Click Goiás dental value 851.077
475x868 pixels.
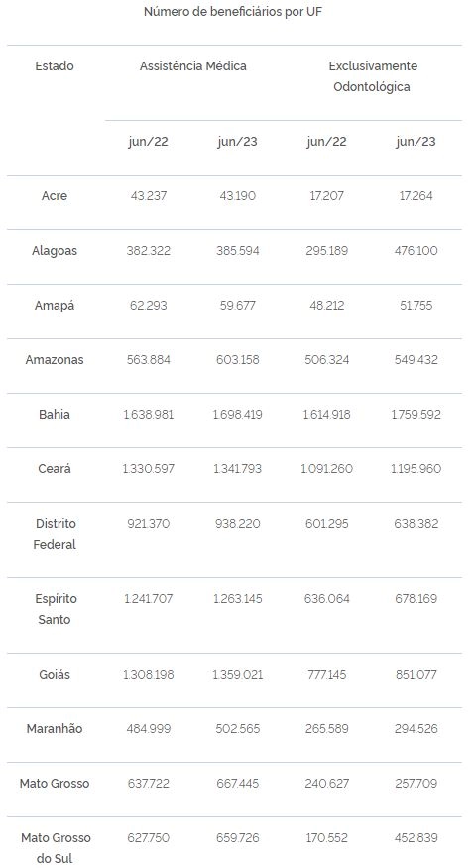416,674
